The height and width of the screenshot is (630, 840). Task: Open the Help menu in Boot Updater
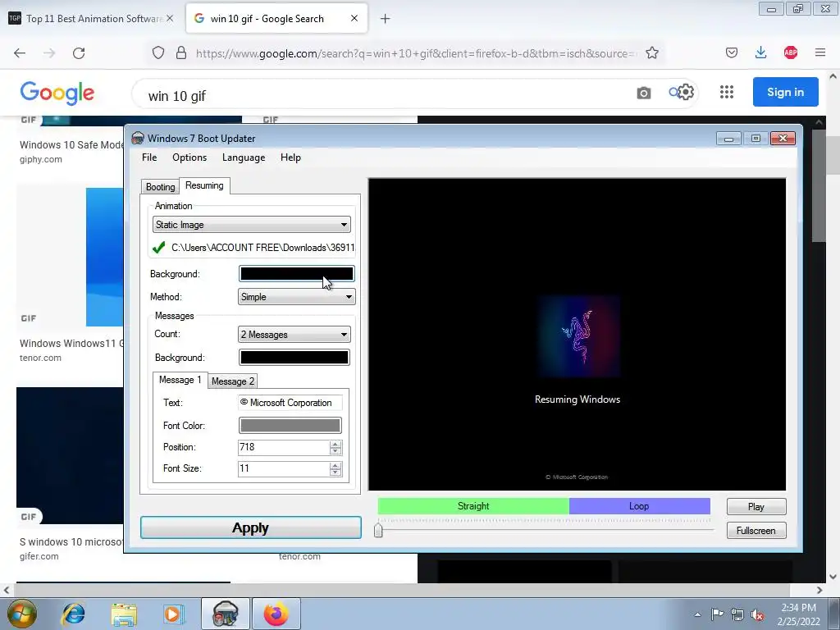(290, 157)
